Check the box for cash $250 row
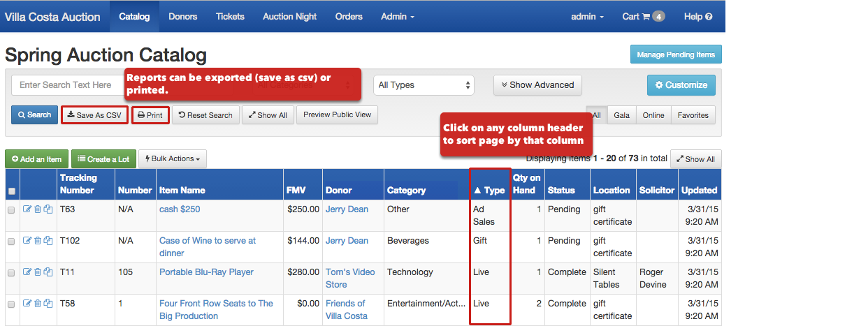Viewport: 868px width, 326px height. (x=11, y=210)
